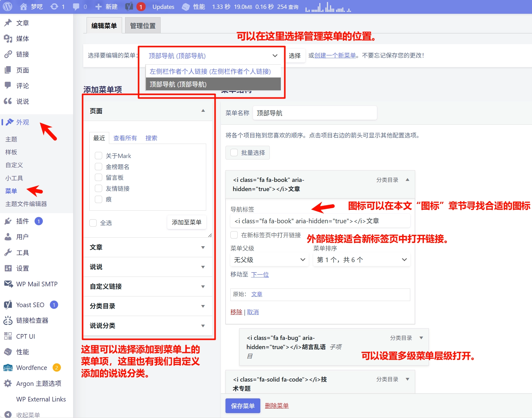The image size is (532, 418).
Task: Select 左侧栏作者个人链接 dropdown option
Action: (213, 71)
